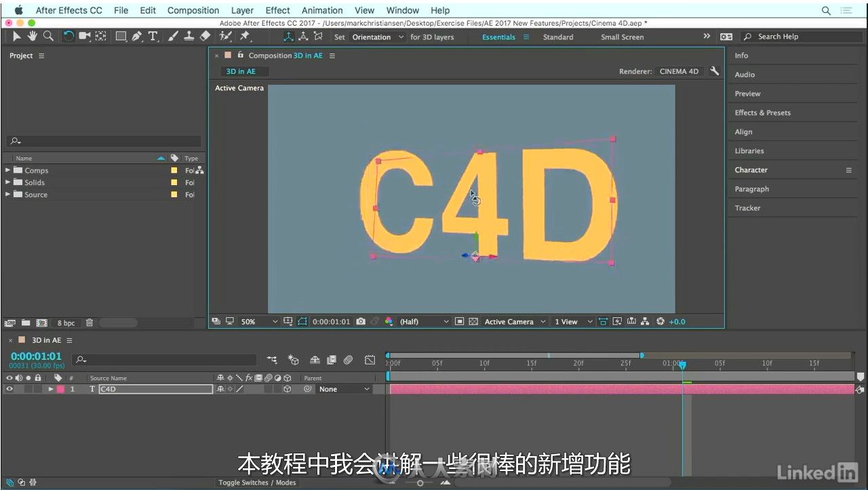This screenshot has height=490, width=868.
Task: Select the Unified Camera tool
Action: (x=85, y=37)
